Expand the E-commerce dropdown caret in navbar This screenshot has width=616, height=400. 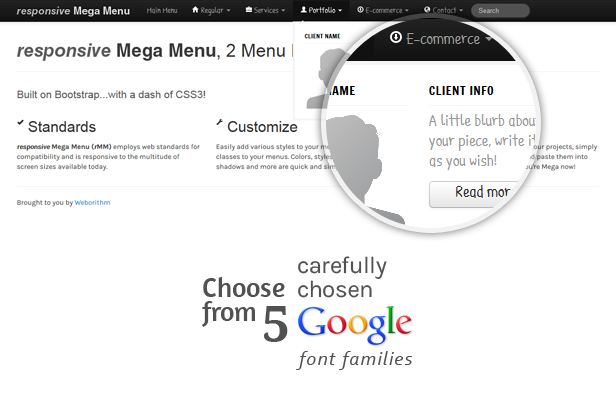pyautogui.click(x=407, y=11)
